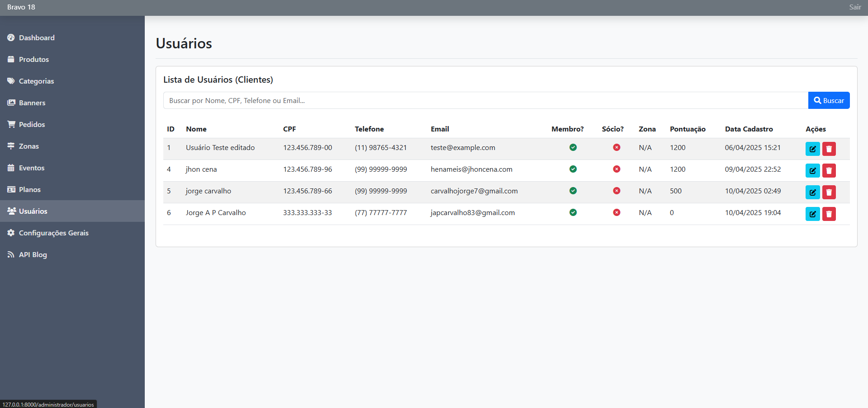This screenshot has width=868, height=408.
Task: Edit user jhon cena
Action: pyautogui.click(x=812, y=170)
